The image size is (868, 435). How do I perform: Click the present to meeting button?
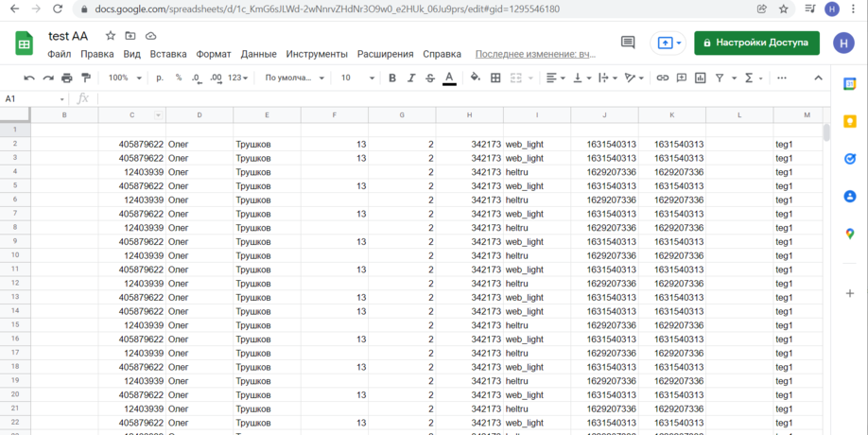pos(668,43)
